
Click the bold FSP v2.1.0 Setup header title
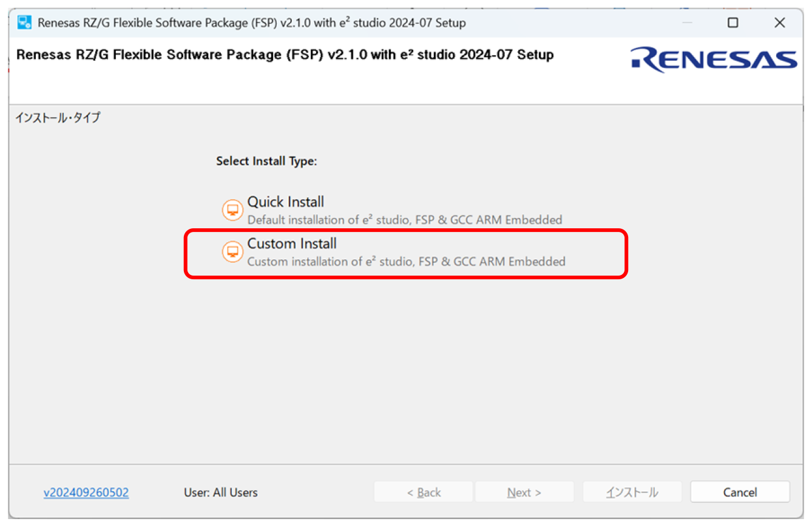tap(285, 55)
